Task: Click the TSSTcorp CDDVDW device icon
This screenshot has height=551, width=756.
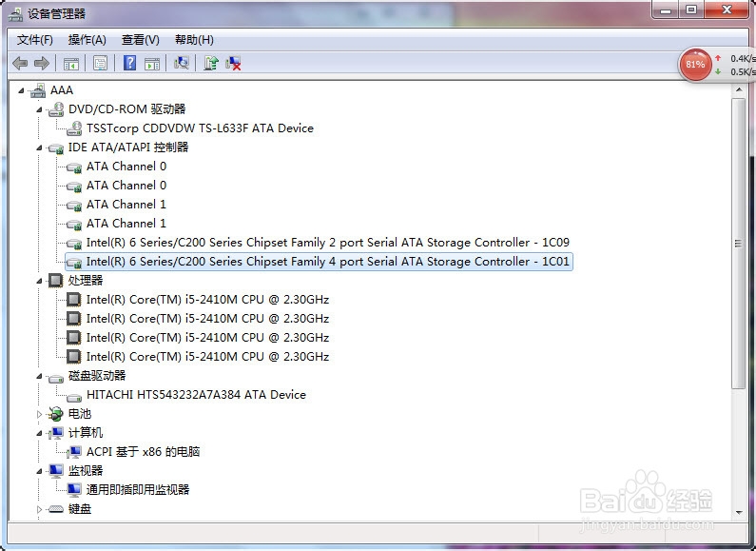Action: 74,128
